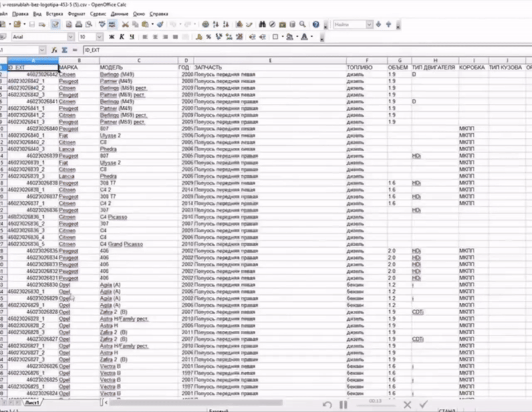
Task: Toggle Underline formatting button
Action: point(133,37)
